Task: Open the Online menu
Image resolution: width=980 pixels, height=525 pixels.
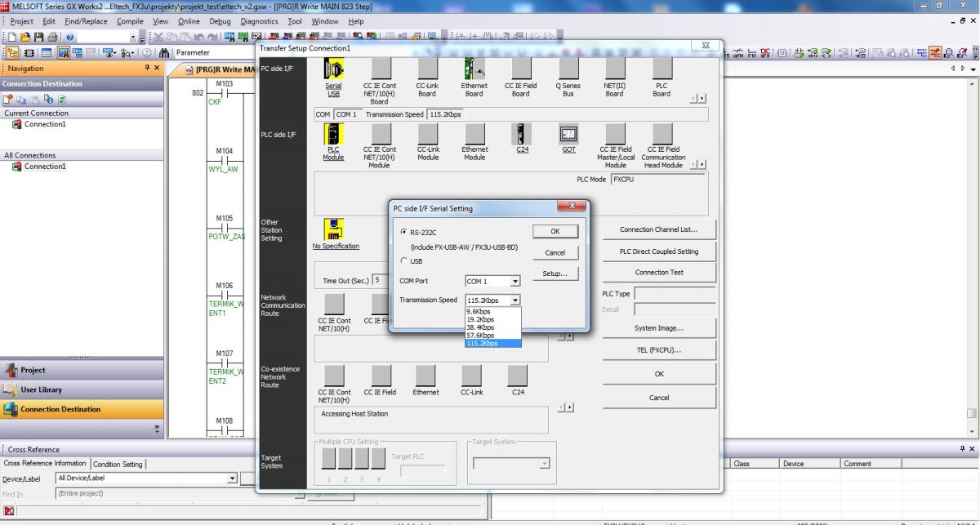Action: (x=189, y=21)
